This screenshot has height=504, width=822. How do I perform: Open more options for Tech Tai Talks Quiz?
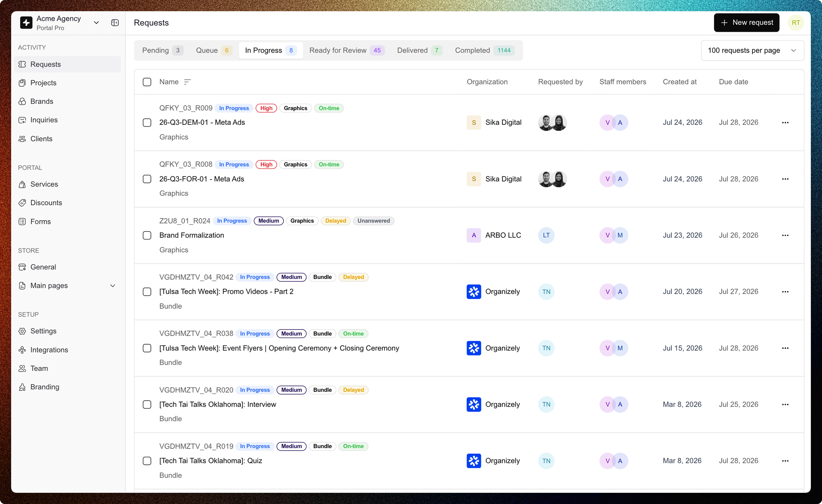[x=785, y=461]
